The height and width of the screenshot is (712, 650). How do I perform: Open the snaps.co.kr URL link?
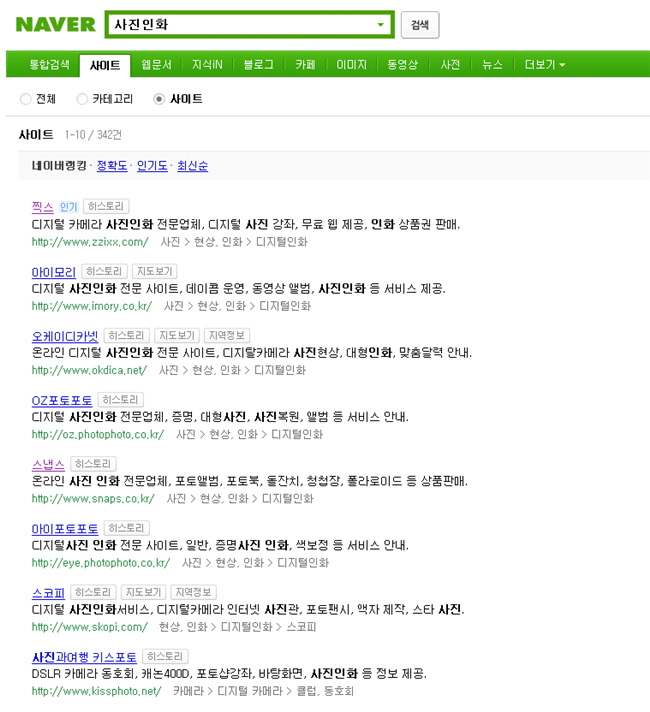pos(93,499)
